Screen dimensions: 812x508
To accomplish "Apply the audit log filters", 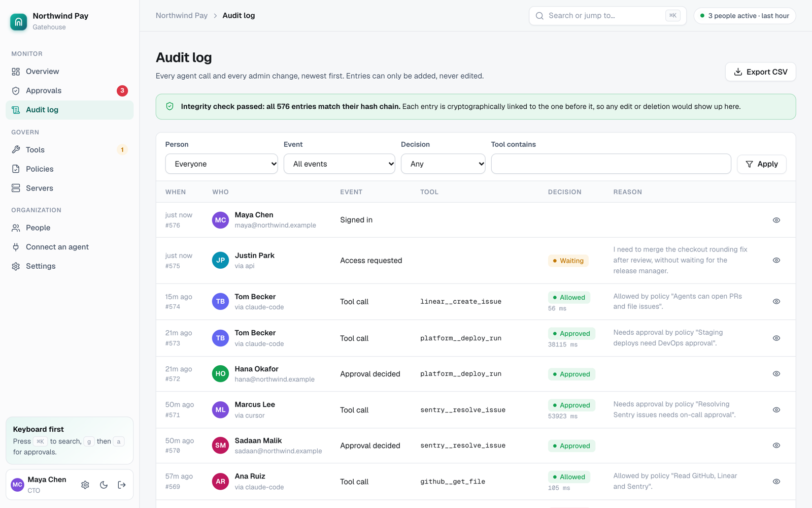I will 761,164.
